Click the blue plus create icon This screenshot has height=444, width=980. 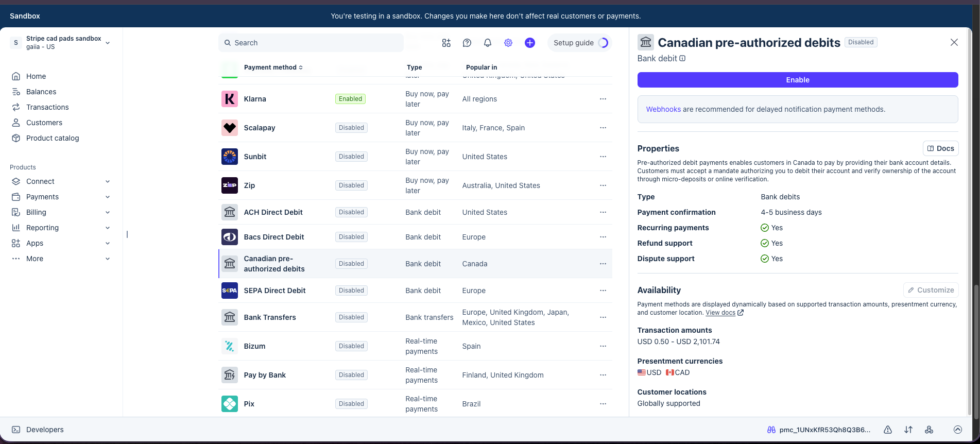(x=530, y=43)
